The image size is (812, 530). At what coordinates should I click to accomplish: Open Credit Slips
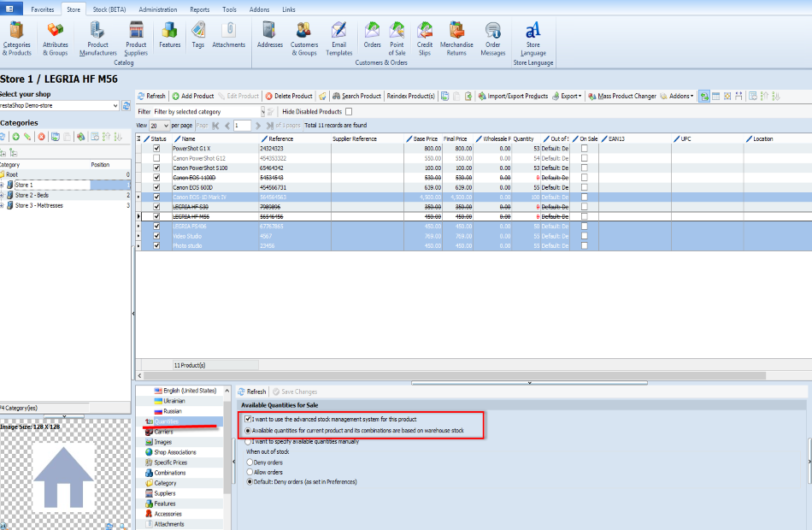[425, 38]
